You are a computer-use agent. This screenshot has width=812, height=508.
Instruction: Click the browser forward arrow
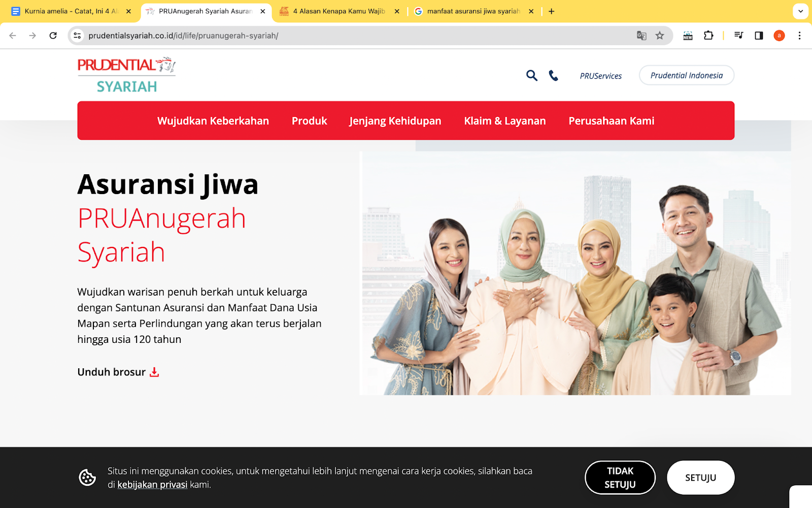click(32, 36)
